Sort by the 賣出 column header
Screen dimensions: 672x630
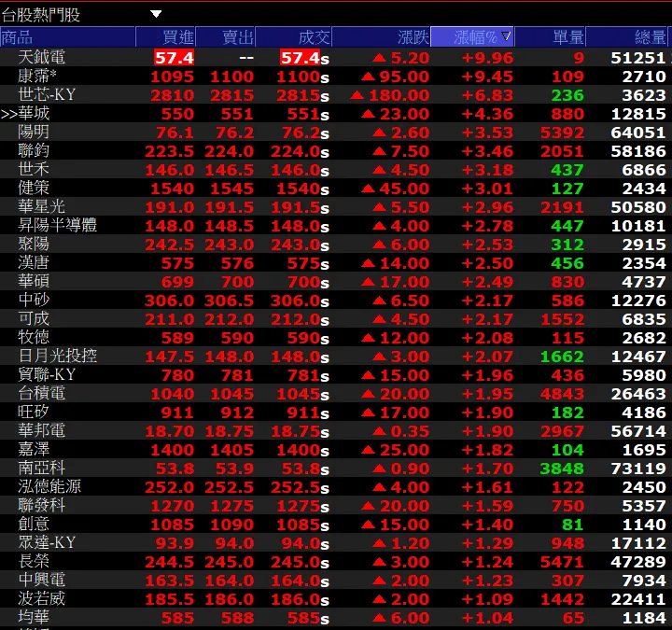coord(226,36)
